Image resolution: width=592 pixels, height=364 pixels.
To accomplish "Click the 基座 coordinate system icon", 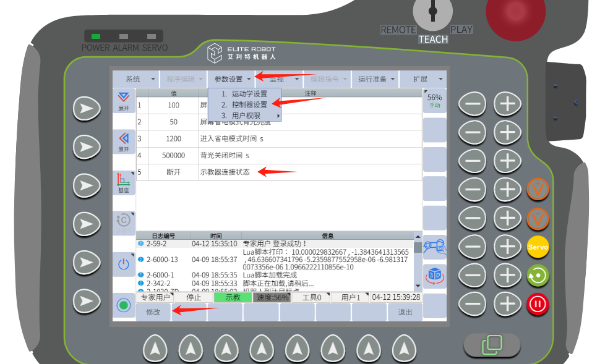I will click(x=124, y=184).
